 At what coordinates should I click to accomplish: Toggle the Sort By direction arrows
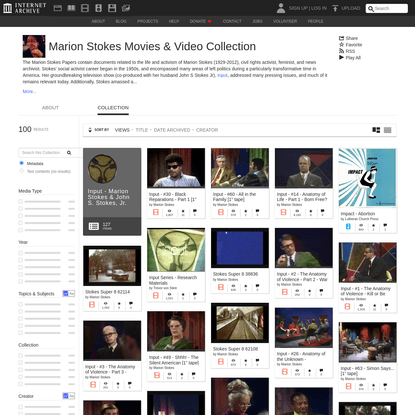(x=90, y=130)
